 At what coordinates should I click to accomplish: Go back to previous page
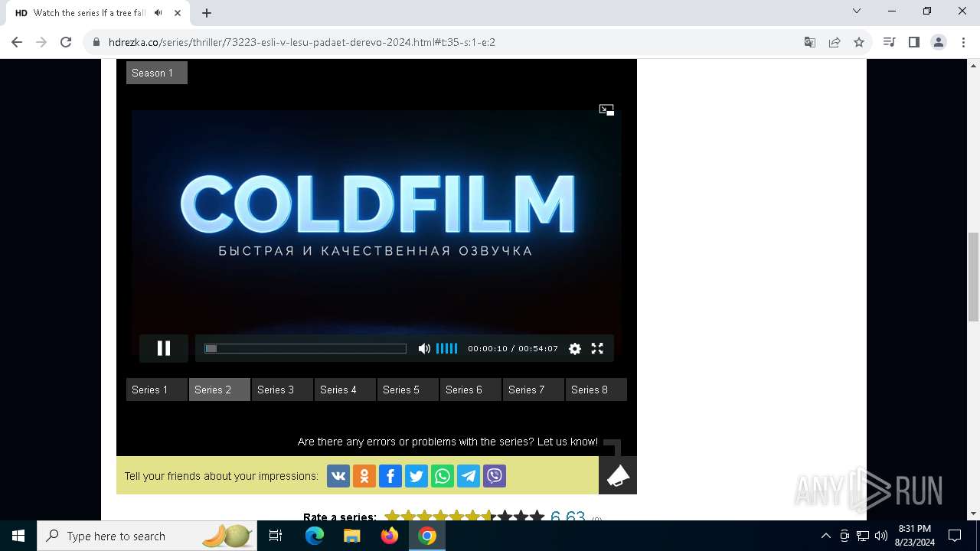point(17,42)
